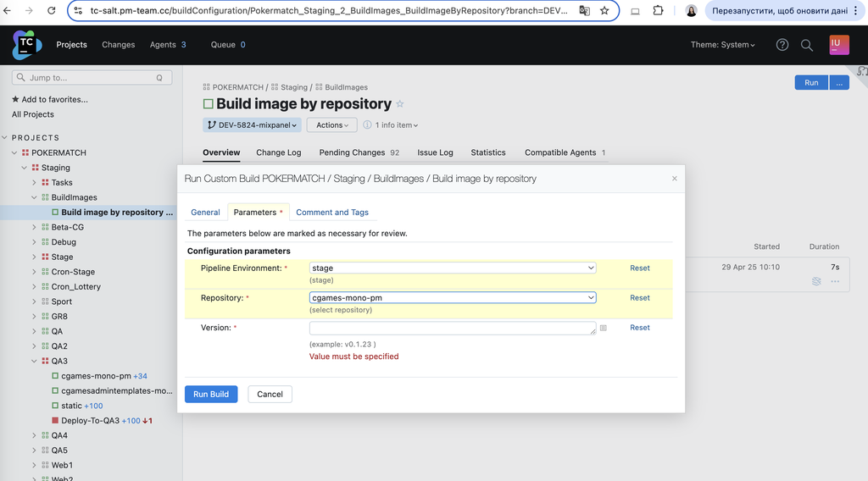Viewport: 868px width, 481px height.
Task: Switch to the General tab in dialog
Action: [205, 213]
